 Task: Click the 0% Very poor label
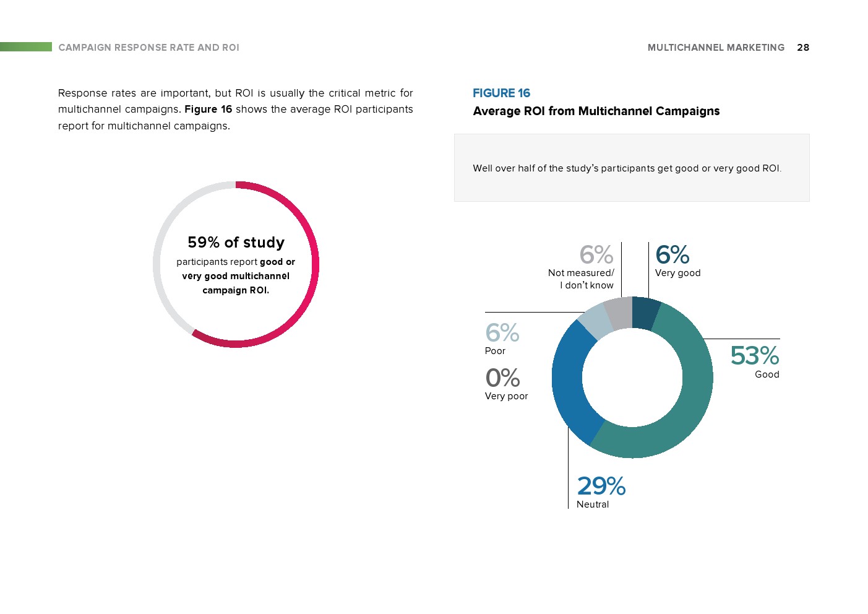505,384
